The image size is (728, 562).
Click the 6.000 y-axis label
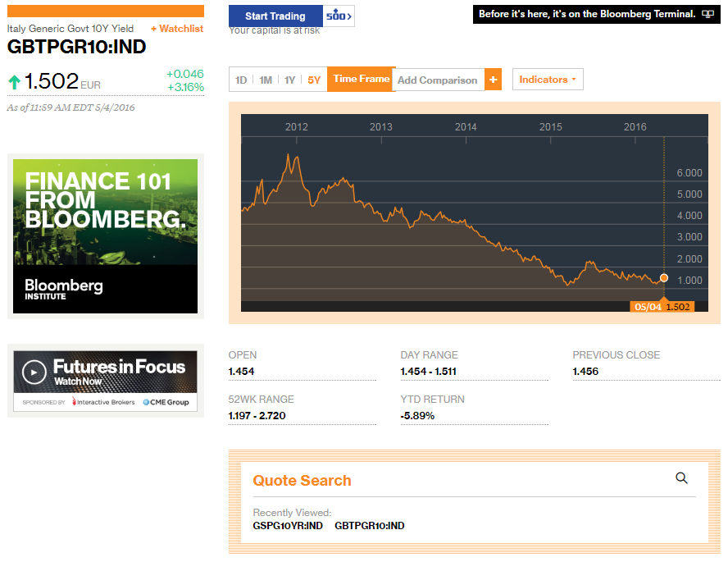[x=689, y=173]
